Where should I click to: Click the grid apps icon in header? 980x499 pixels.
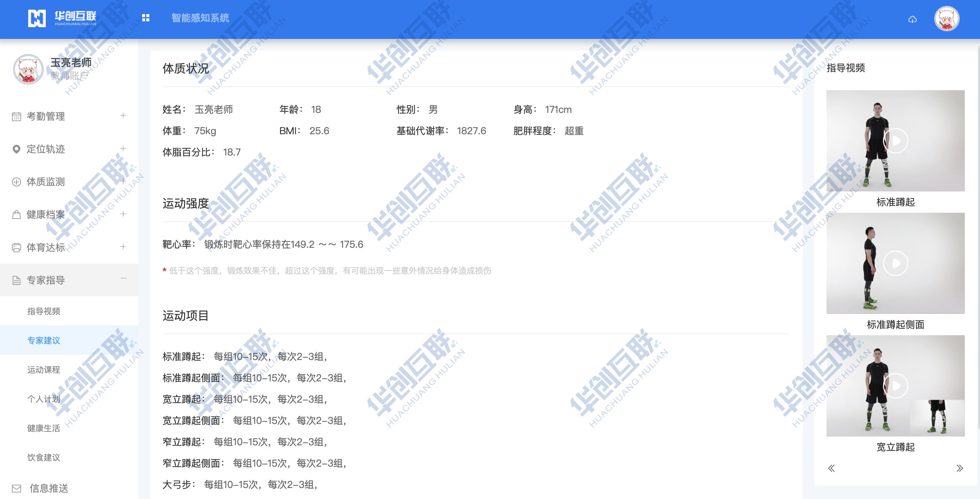coord(145,18)
